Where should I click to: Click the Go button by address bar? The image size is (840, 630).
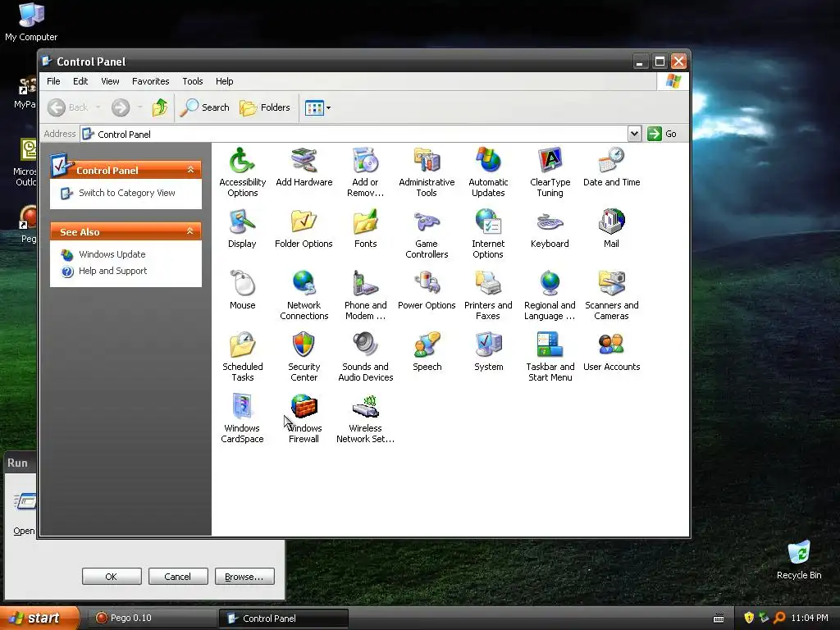point(662,134)
